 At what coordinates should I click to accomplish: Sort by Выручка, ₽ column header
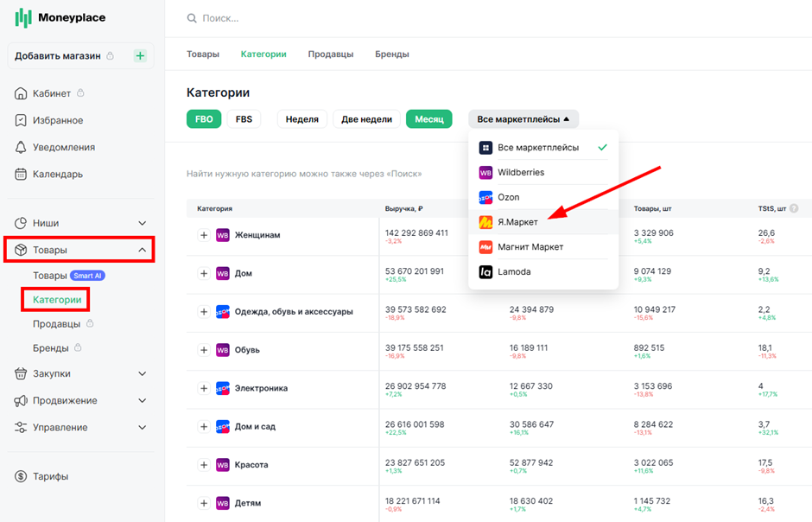click(404, 208)
